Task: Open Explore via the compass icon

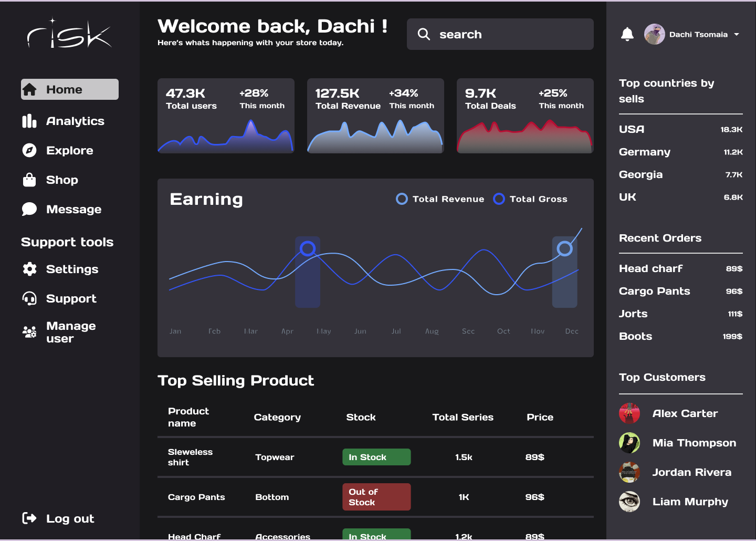Action: [29, 150]
